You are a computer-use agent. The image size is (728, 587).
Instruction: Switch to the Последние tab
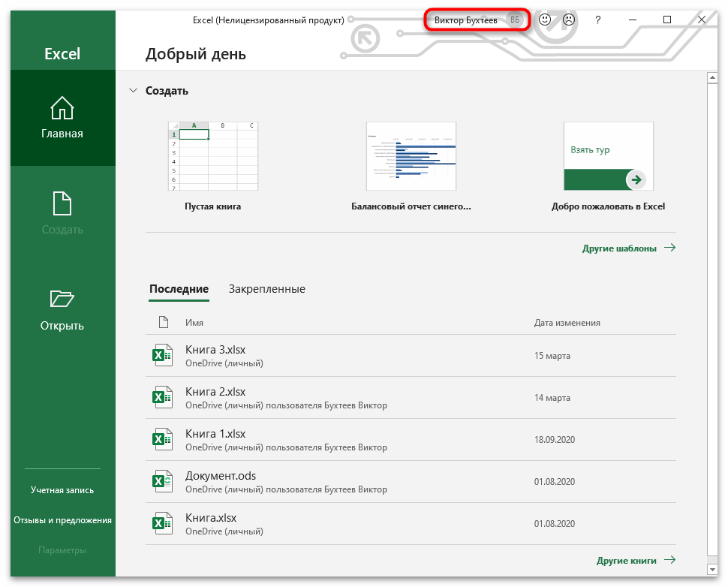(179, 289)
